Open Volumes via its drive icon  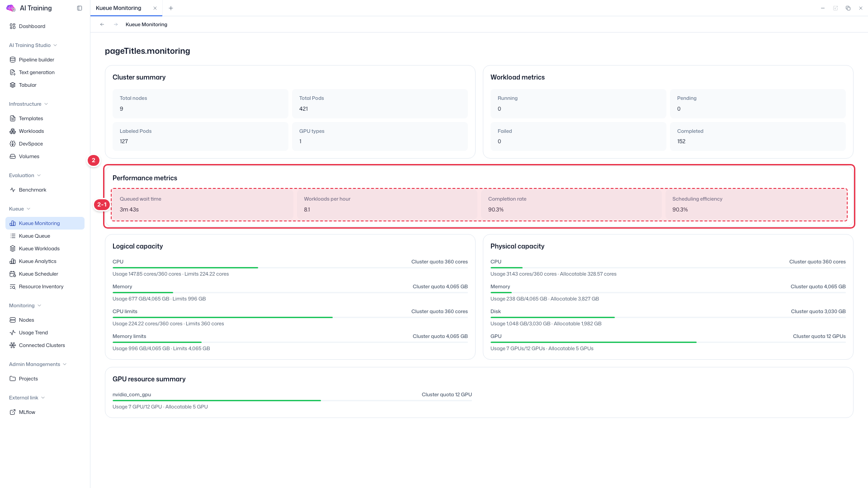13,156
